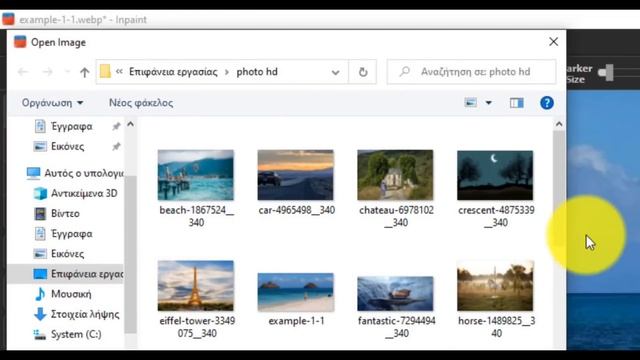This screenshot has width=640, height=360.
Task: Click the Αντικείμενα 3D cube icon
Action: pos(40,193)
